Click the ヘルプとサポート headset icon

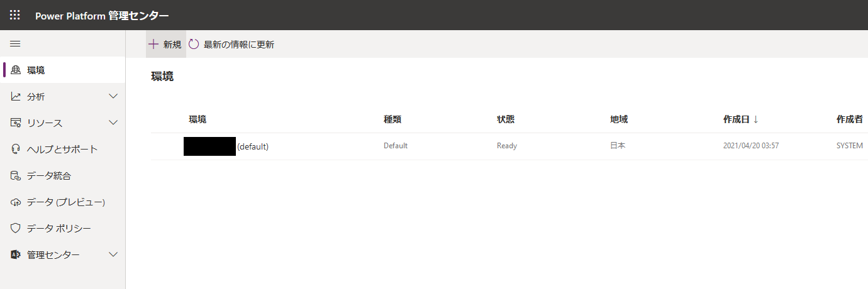coord(16,150)
